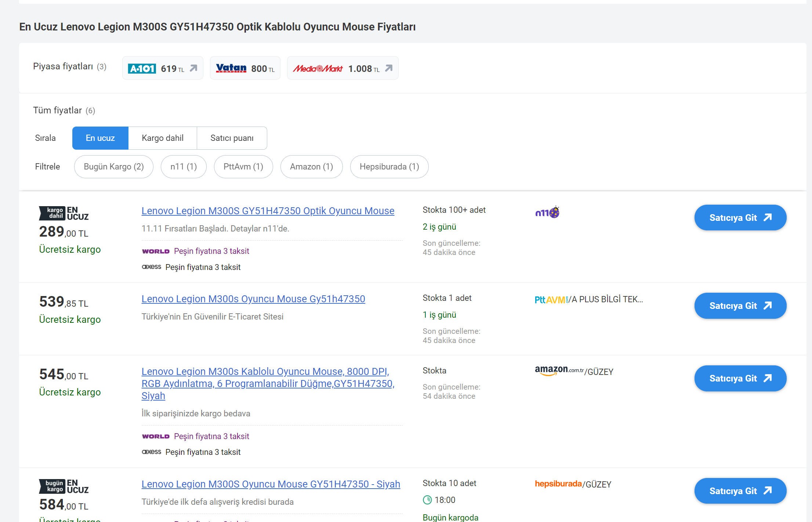Click 'Stokta 100+ adet' text
This screenshot has width=812, height=522.
click(x=454, y=210)
